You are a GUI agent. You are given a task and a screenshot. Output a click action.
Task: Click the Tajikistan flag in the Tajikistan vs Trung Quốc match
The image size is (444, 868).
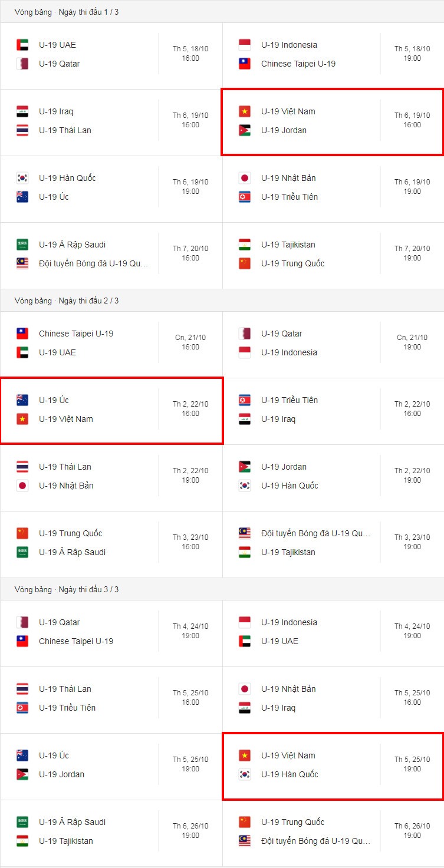245,245
